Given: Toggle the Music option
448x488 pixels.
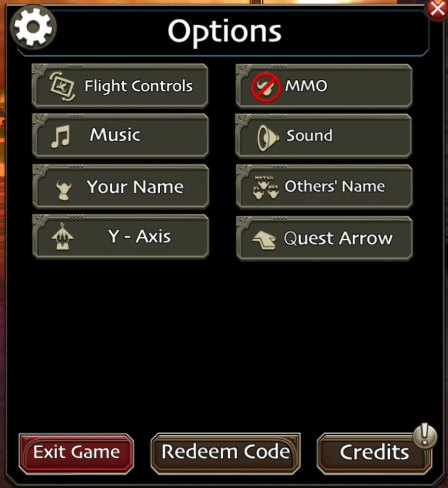Looking at the screenshot, I should coord(120,135).
